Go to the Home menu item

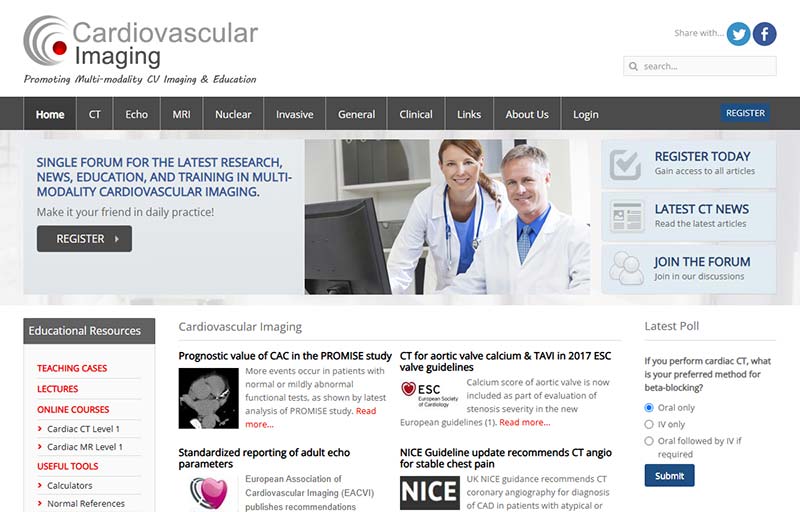click(50, 114)
